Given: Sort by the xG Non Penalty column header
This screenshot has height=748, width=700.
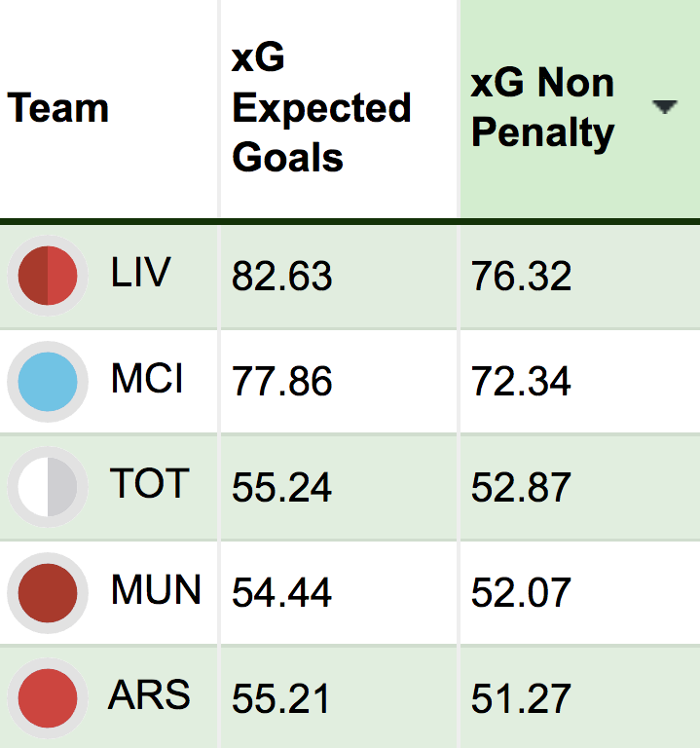Looking at the screenshot, I should [x=542, y=107].
